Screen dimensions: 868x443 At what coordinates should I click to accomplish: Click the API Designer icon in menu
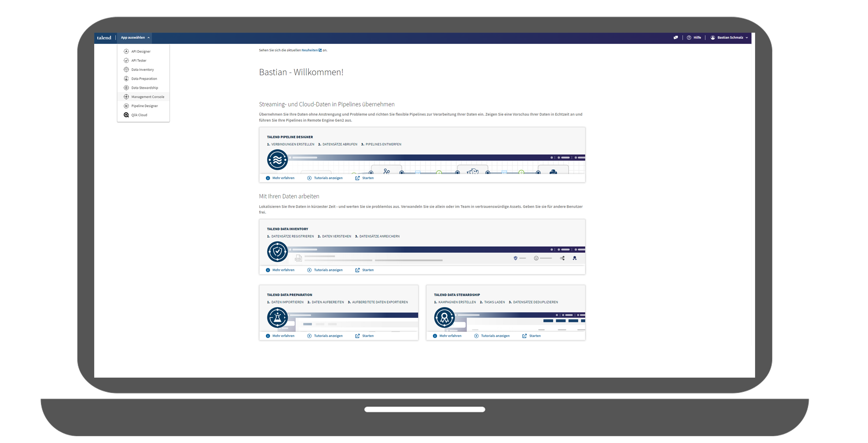(x=125, y=51)
